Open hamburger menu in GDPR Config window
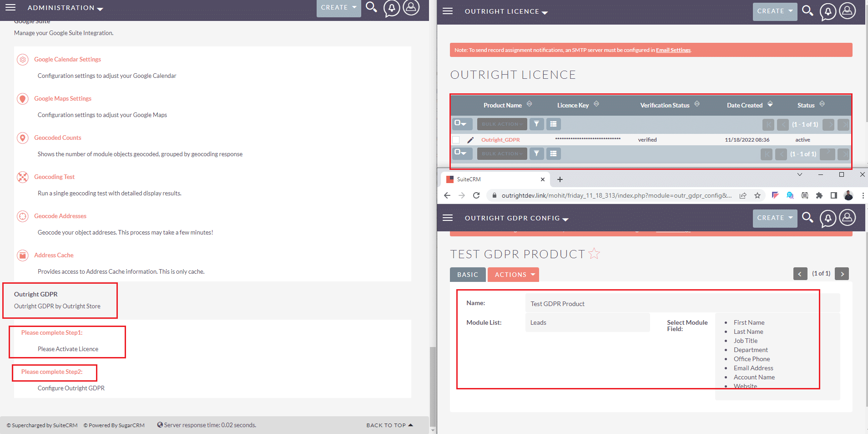 [x=448, y=218]
